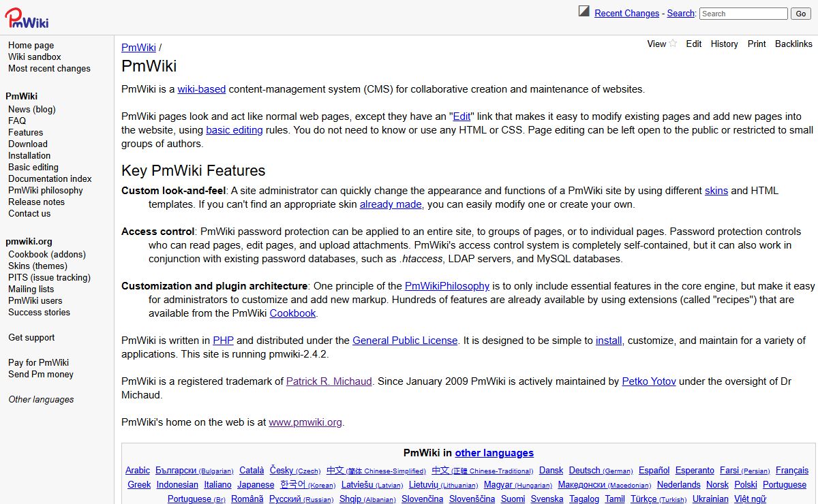Select the View page action
The image size is (818, 504).
(x=656, y=44)
